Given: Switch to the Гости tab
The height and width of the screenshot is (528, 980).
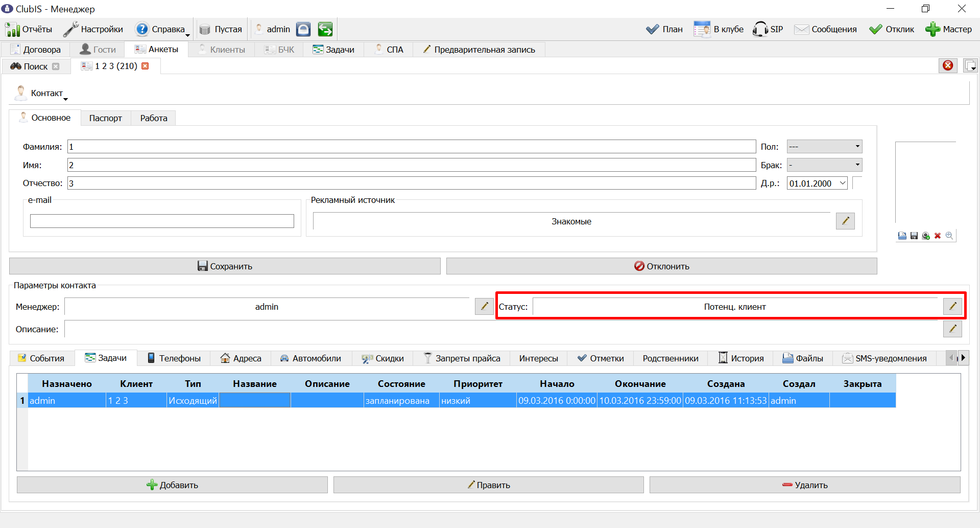Looking at the screenshot, I should (x=98, y=50).
